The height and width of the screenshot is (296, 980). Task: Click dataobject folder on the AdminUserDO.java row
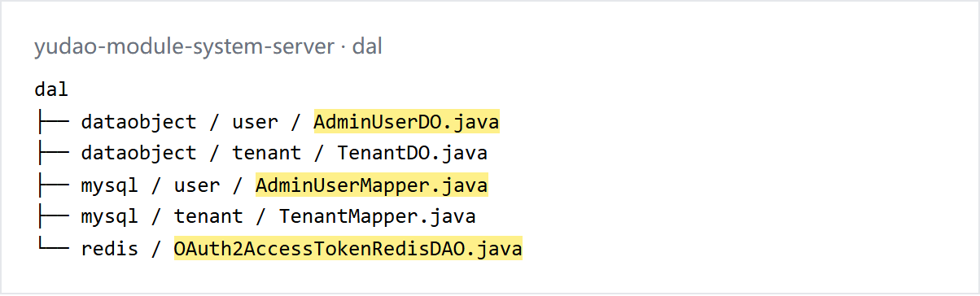tap(138, 122)
